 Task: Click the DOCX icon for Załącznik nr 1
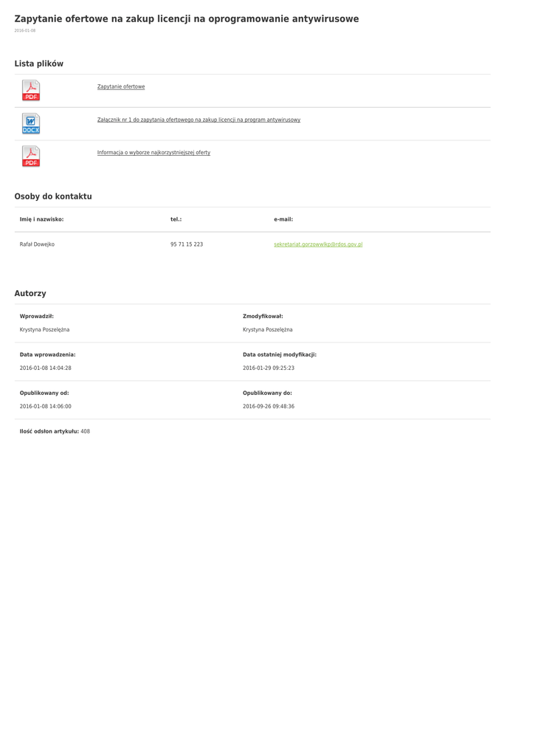[31, 123]
